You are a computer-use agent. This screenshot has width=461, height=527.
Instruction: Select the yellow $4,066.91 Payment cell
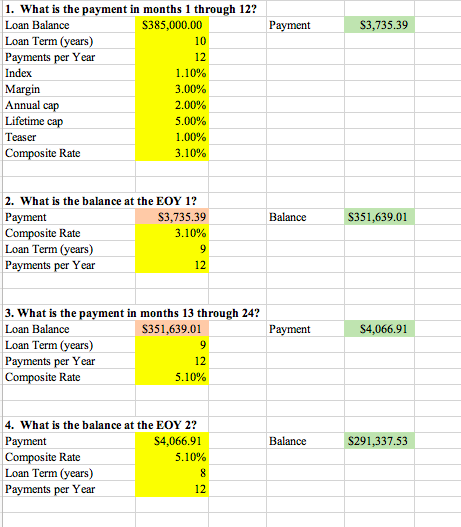tap(172, 441)
